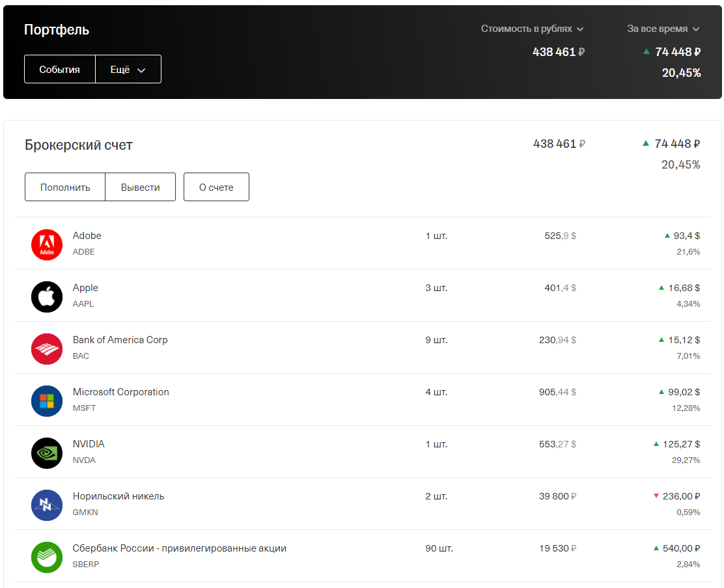Click the Брокерский счет heading
This screenshot has height=588, width=724.
point(79,145)
